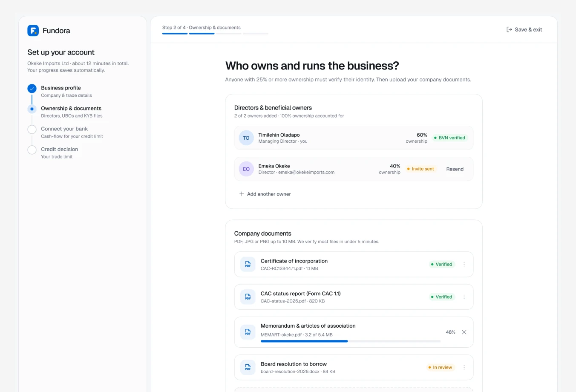Click the plus icon beside Add another owner

[x=242, y=194]
